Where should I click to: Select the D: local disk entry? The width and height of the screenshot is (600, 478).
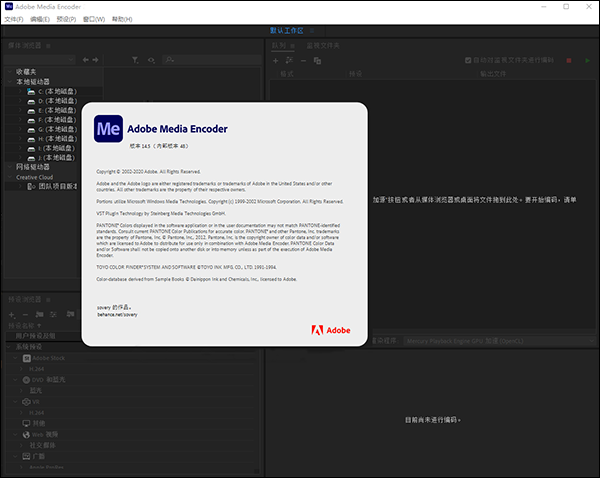click(55, 101)
